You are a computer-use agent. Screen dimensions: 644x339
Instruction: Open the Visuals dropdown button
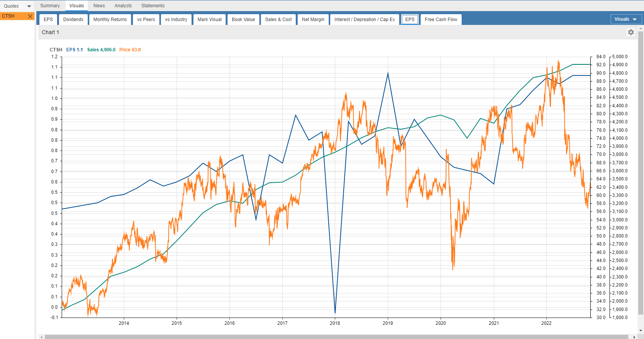[626, 19]
